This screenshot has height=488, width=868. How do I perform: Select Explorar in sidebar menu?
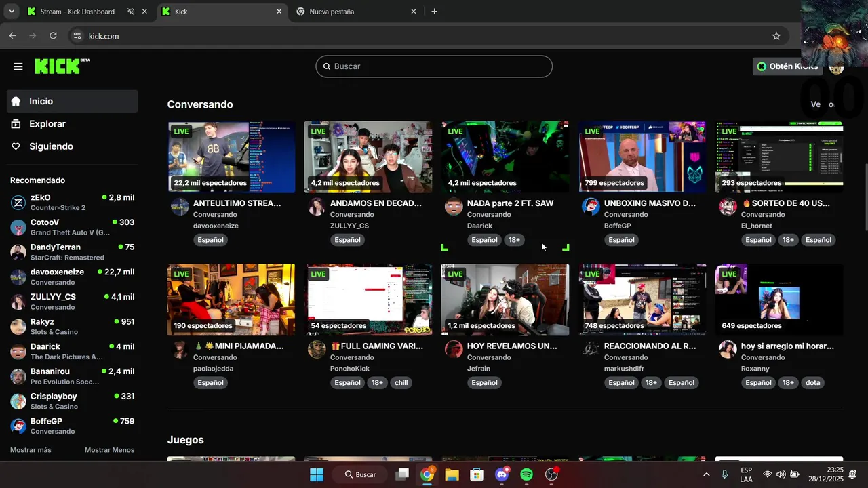73,124
